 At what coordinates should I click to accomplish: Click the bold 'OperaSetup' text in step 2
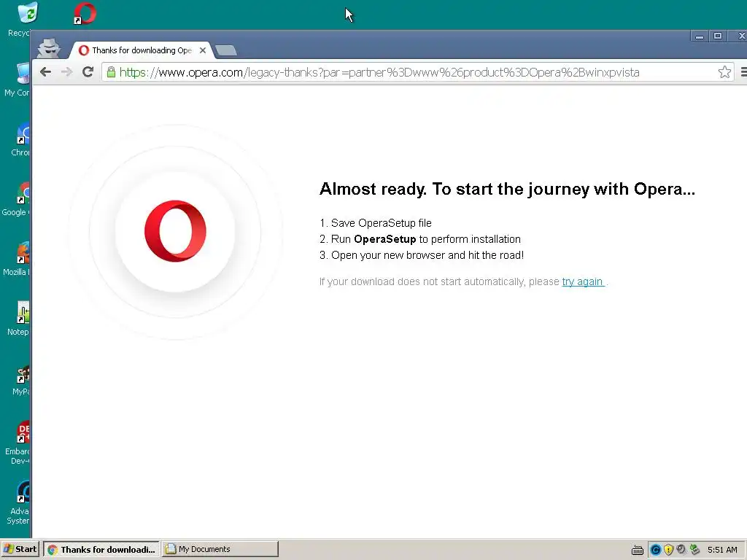(x=385, y=239)
